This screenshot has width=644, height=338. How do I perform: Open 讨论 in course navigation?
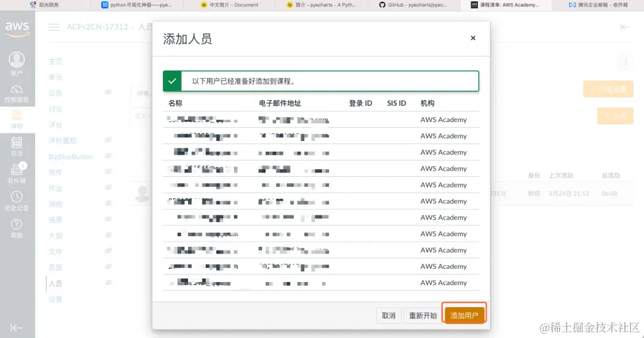click(x=55, y=109)
